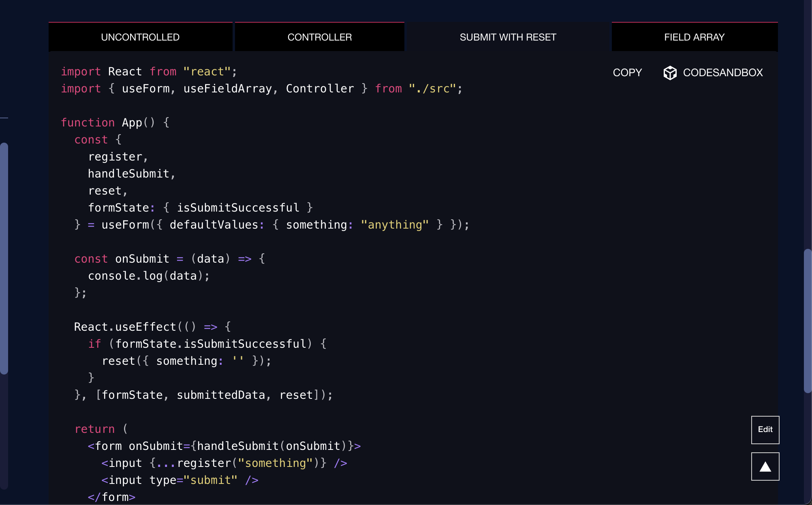Click COPY to copy the code snippet
Viewport: 812px width, 505px height.
pyautogui.click(x=627, y=73)
